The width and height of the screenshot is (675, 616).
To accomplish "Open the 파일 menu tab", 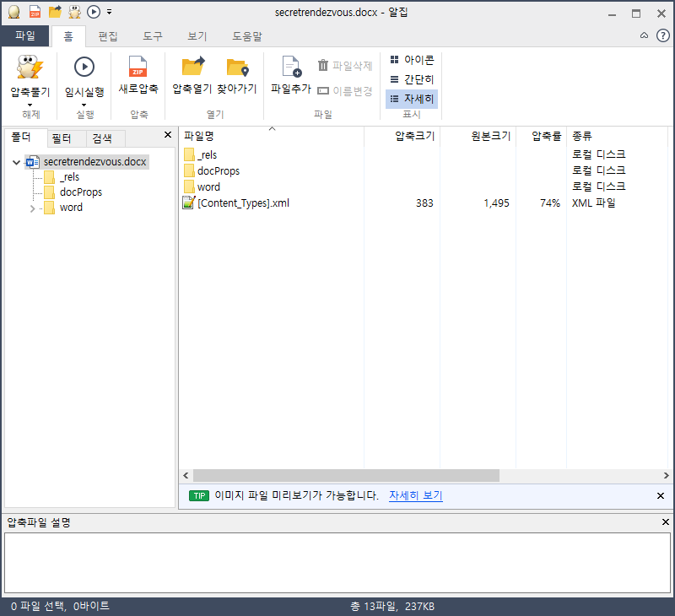I will coord(25,35).
